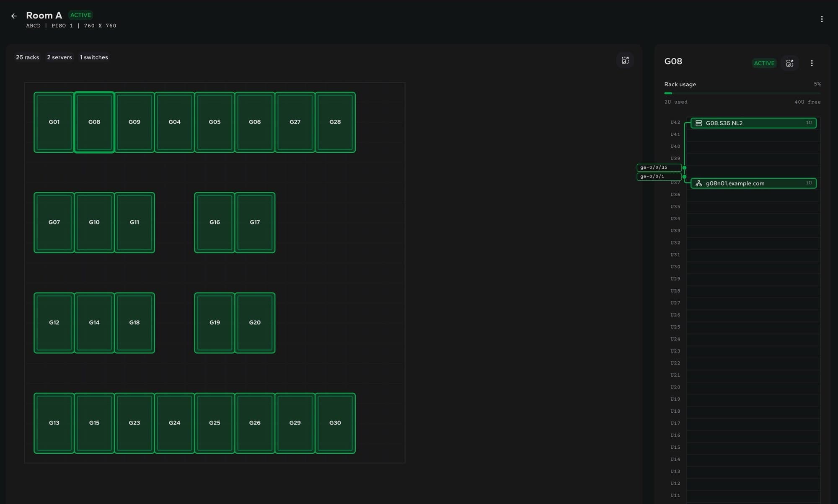
Task: Select rack G09 on floor plan
Action: coord(134,122)
